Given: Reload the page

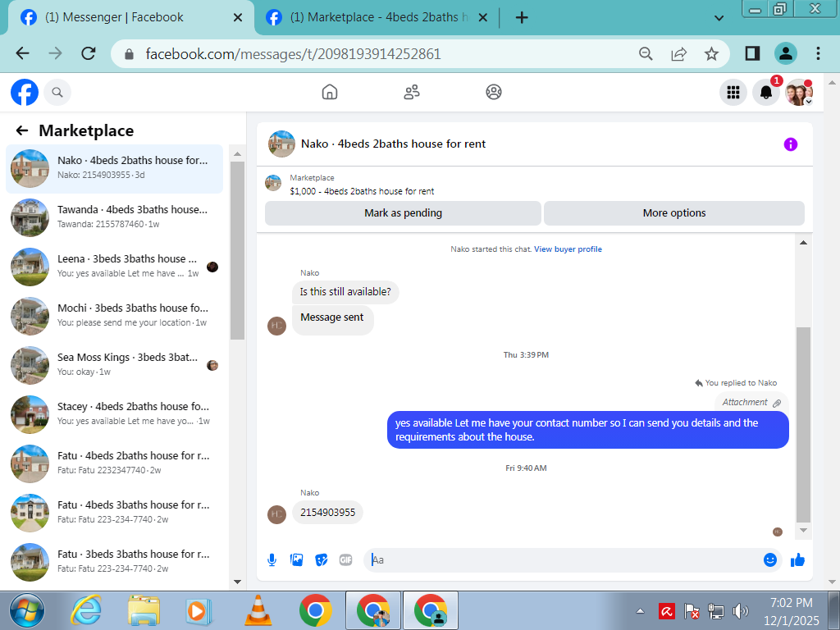Looking at the screenshot, I should [89, 53].
